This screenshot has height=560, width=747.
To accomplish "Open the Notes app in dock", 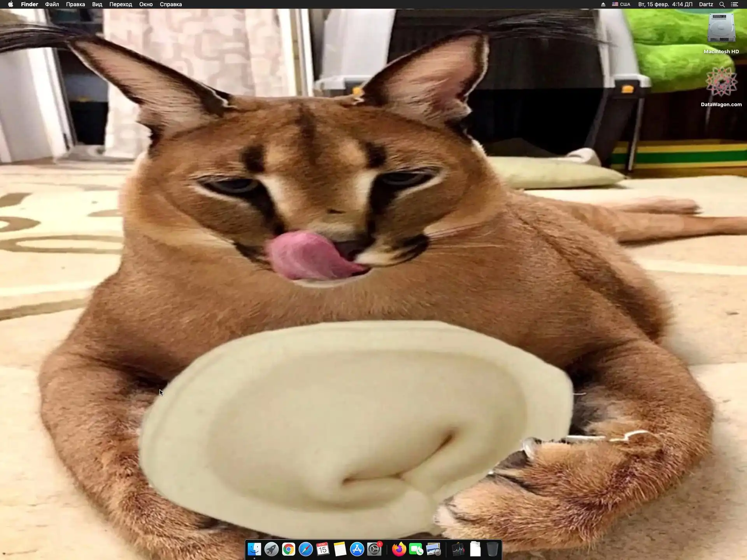I will coord(340,549).
